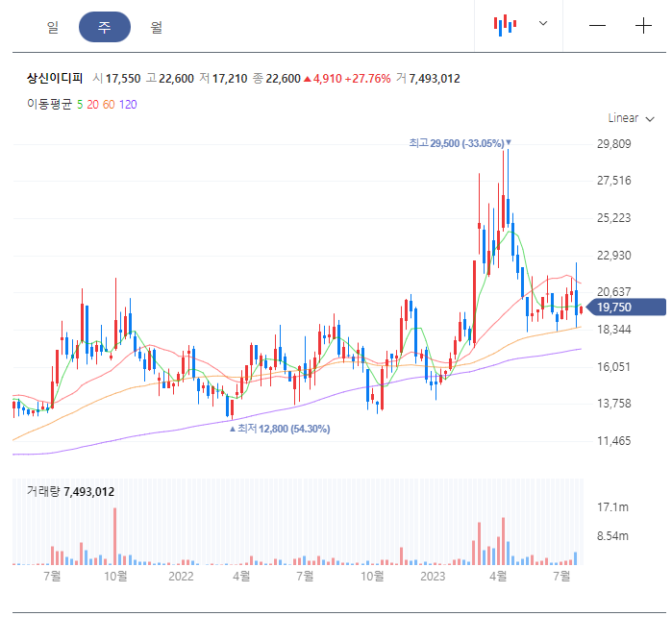Click the 11,465 price axis label

click(614, 441)
